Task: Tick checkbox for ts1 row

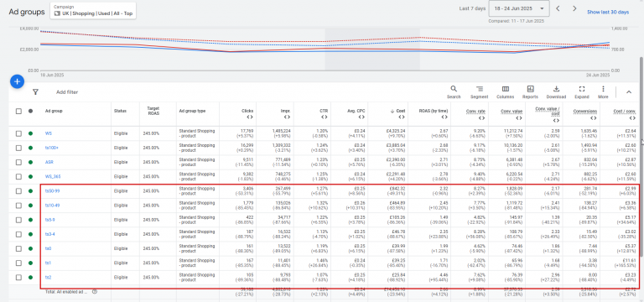Action: point(18,263)
